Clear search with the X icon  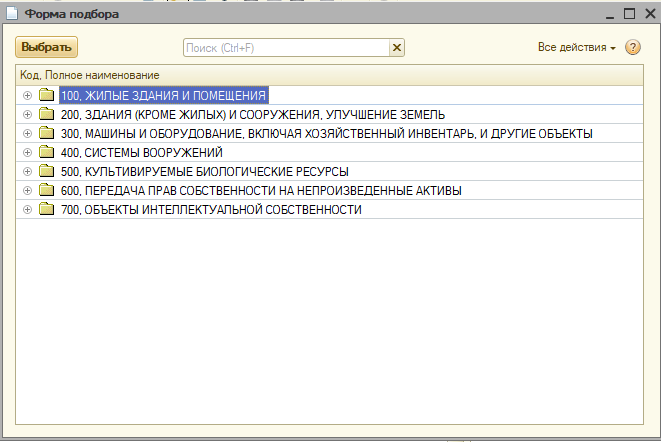(397, 48)
